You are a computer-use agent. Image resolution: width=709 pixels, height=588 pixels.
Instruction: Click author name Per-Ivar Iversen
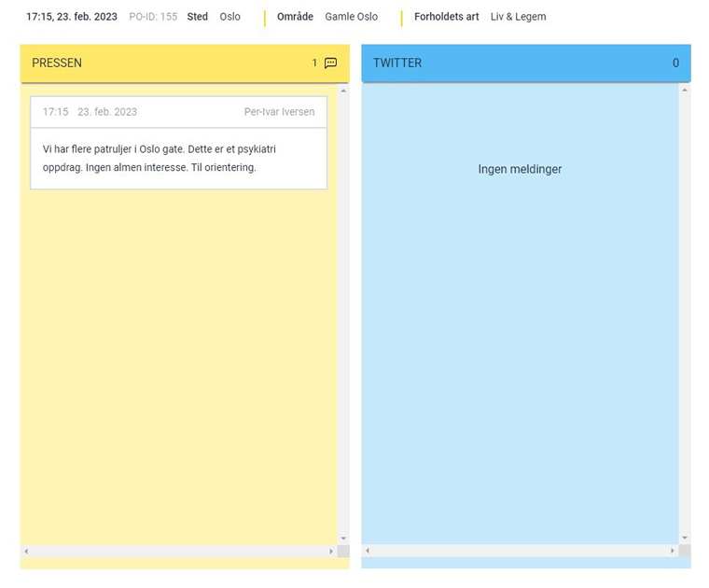pyautogui.click(x=280, y=112)
